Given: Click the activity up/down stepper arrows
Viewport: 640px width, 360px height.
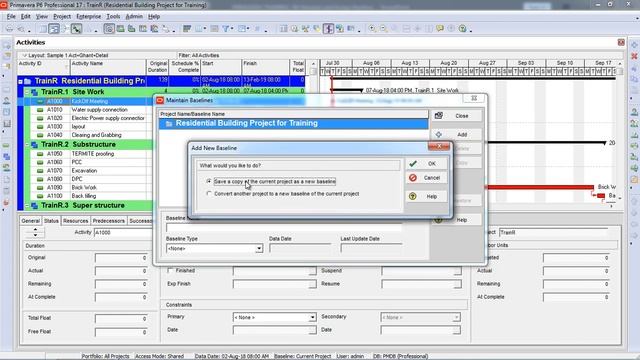Looking at the screenshot, I should (x=35, y=233).
